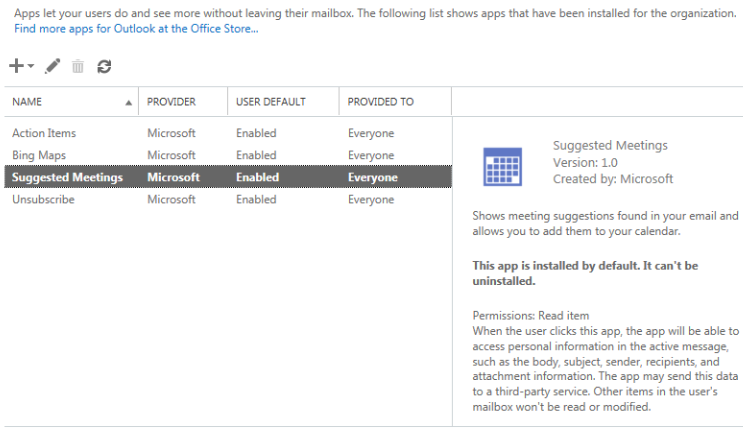Click the highlighted Suggested Meetings row

67,177
